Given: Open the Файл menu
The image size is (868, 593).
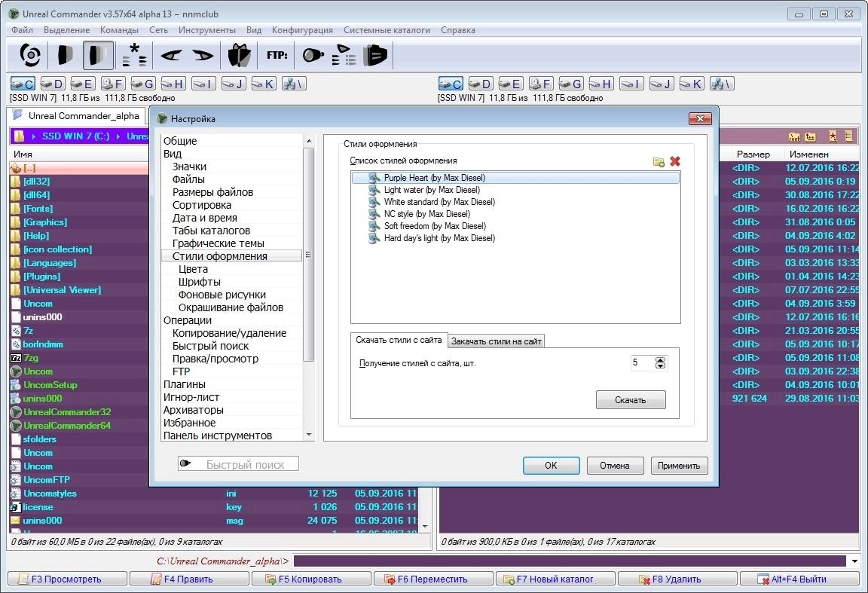Looking at the screenshot, I should click(x=22, y=30).
